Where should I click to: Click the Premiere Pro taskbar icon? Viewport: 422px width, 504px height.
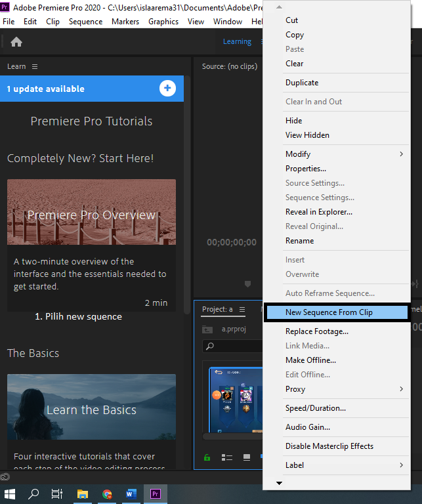point(156,494)
